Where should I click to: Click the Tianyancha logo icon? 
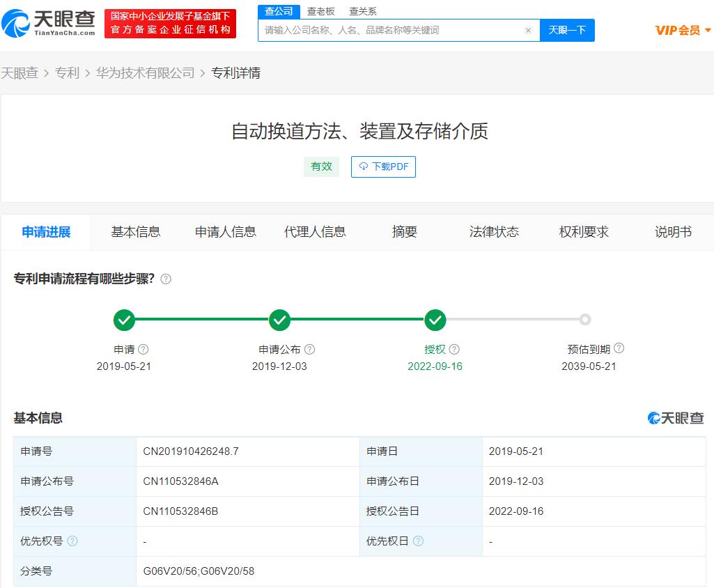[x=18, y=23]
